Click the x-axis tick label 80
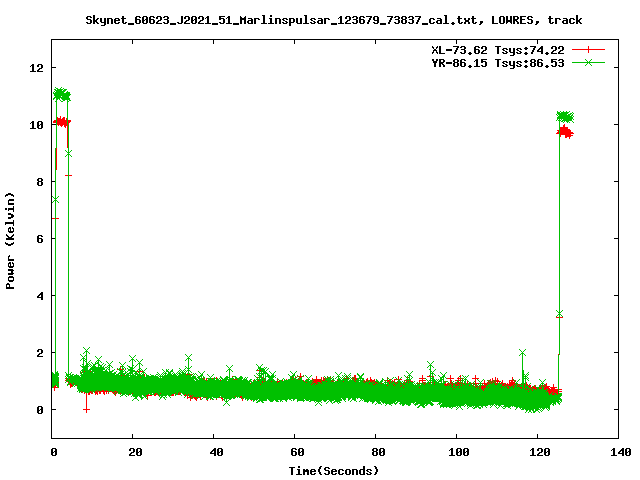This screenshot has width=640, height=480. tap(378, 452)
